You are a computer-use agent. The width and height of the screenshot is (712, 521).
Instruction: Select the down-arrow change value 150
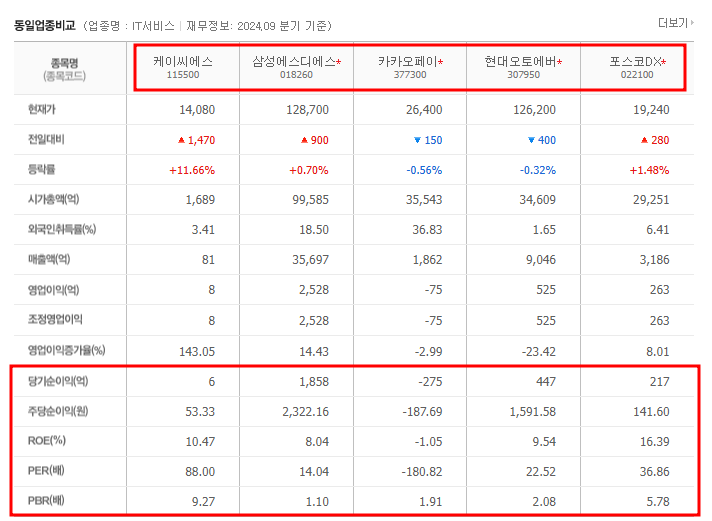[x=428, y=140]
